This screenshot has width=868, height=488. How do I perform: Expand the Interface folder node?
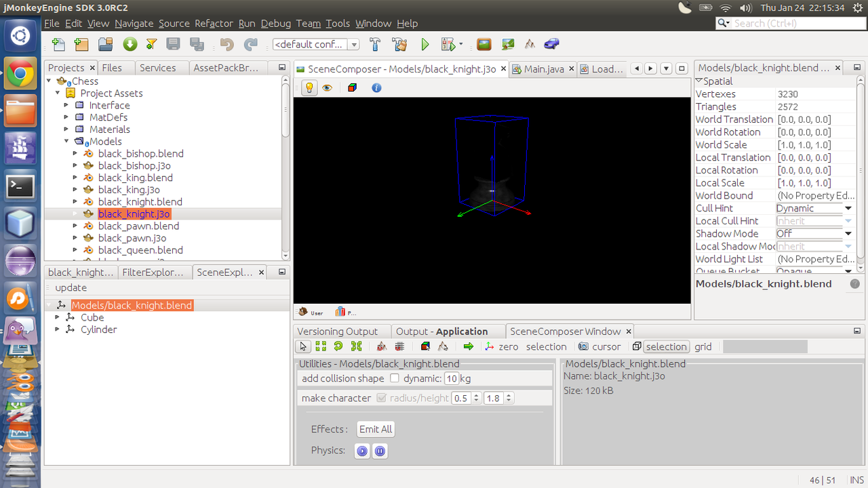[x=66, y=105]
